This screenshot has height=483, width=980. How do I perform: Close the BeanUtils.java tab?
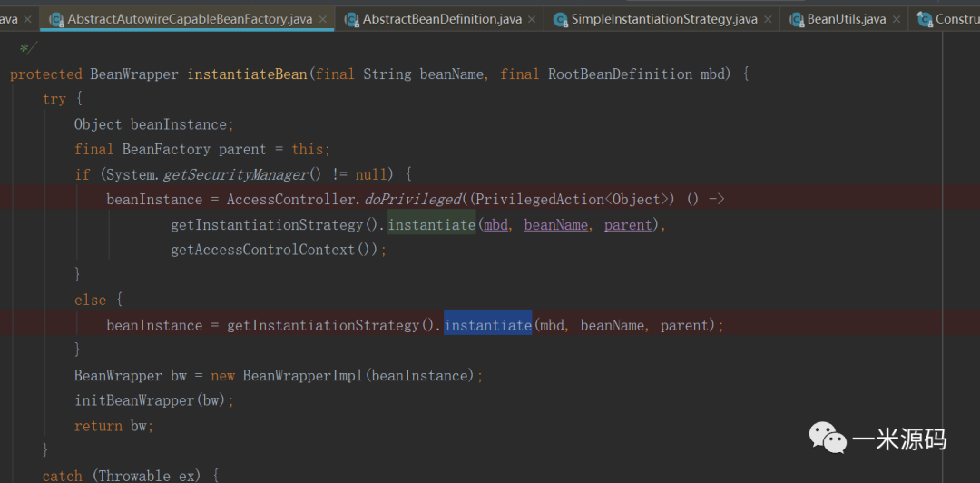[x=897, y=19]
